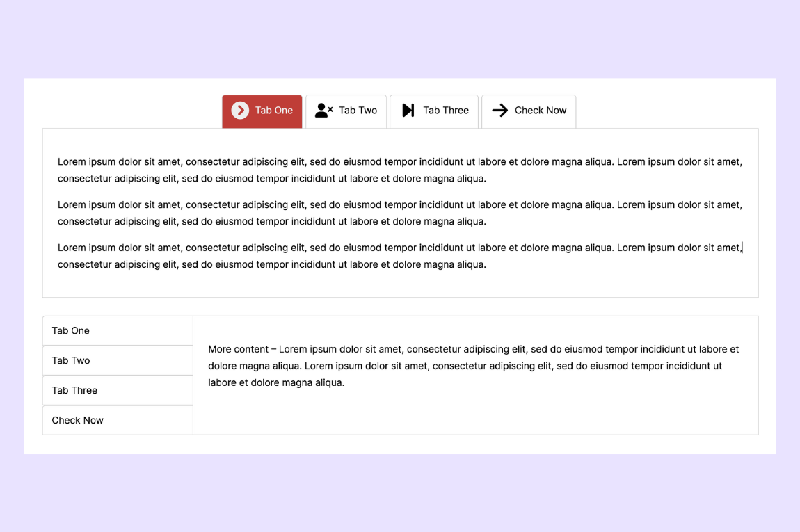Click the person-with-x icon on Tab Two
Screen dimensions: 800x532
(323, 109)
